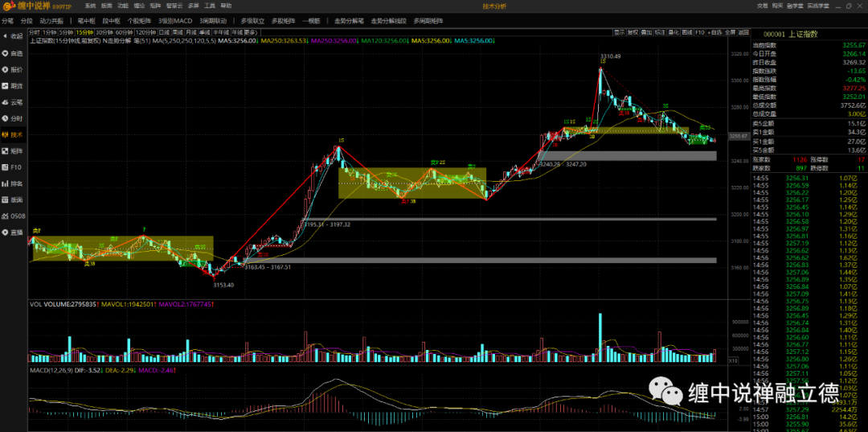
Task: Toggle 动力共振 indicator
Action: 51,21
